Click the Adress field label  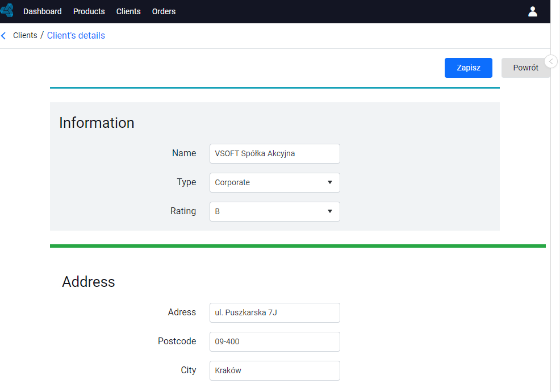pyautogui.click(x=182, y=312)
